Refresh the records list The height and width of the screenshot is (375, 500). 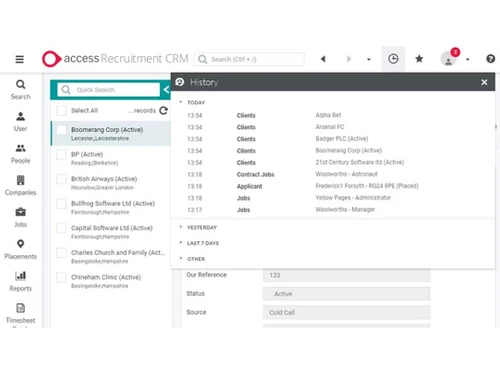click(163, 110)
